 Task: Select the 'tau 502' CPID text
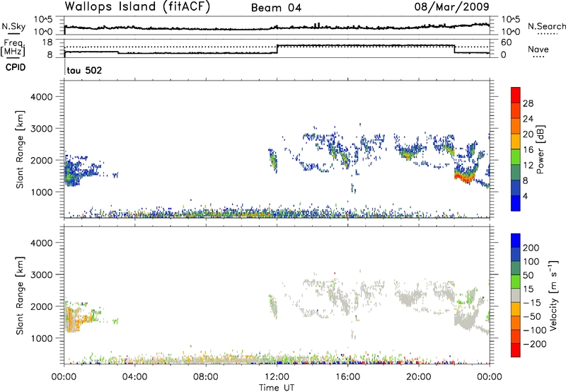pyautogui.click(x=84, y=70)
